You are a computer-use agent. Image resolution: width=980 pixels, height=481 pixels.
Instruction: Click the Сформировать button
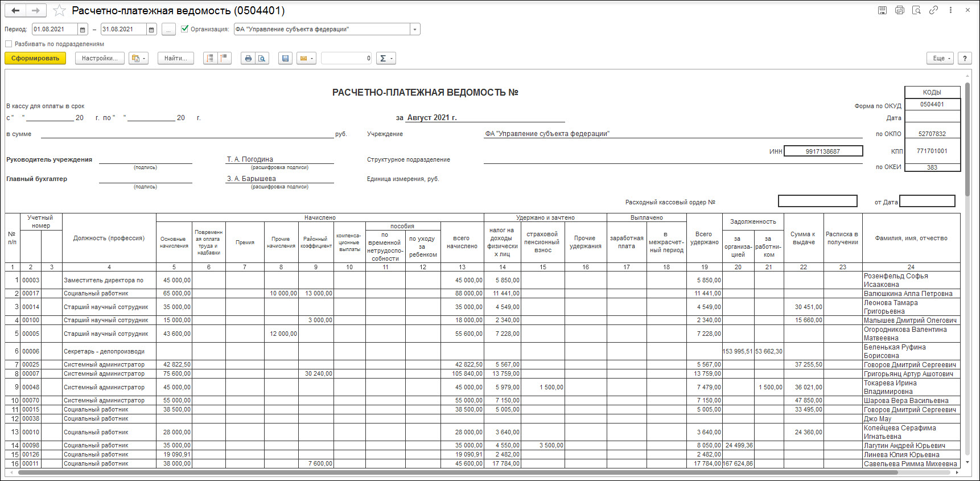[x=35, y=58]
